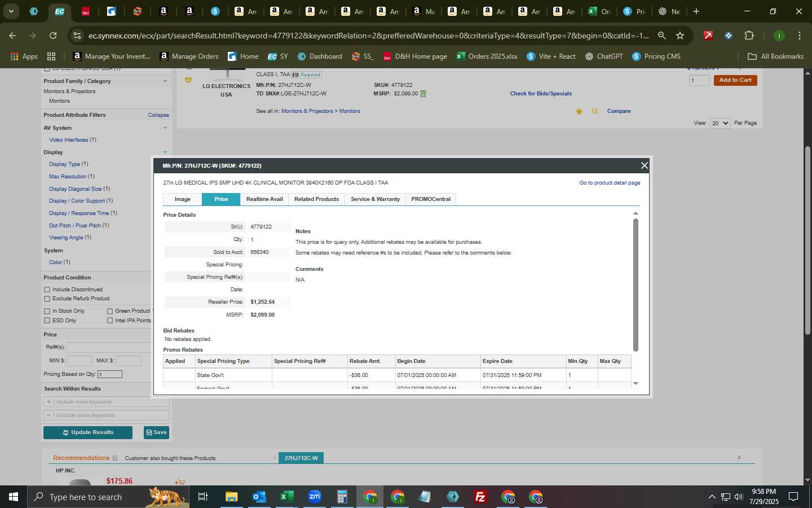
Task: Enable ESD Only checkbox
Action: click(47, 321)
